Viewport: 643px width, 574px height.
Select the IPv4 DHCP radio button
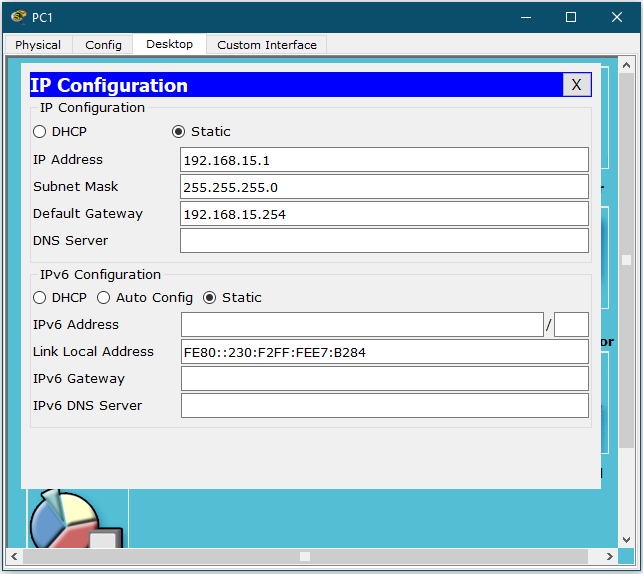[x=39, y=132]
